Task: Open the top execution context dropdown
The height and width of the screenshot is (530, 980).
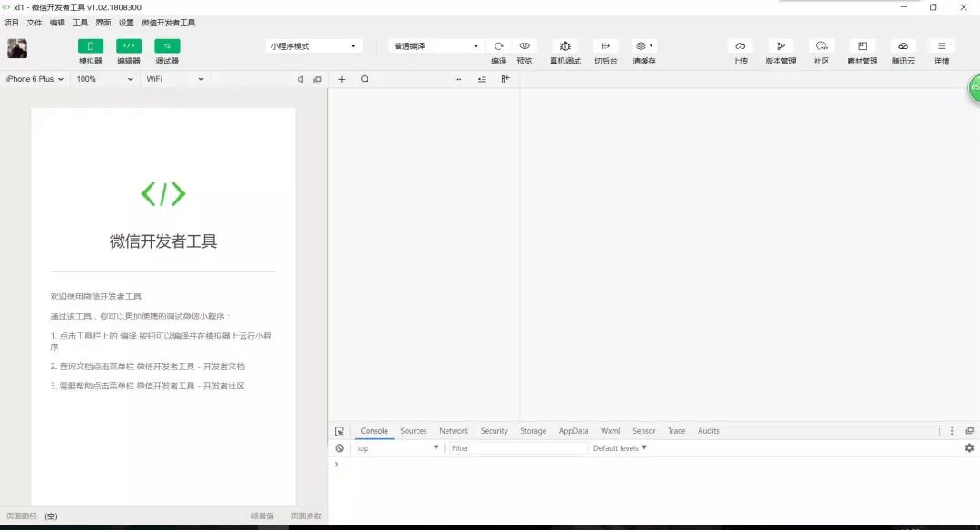Action: (397, 448)
